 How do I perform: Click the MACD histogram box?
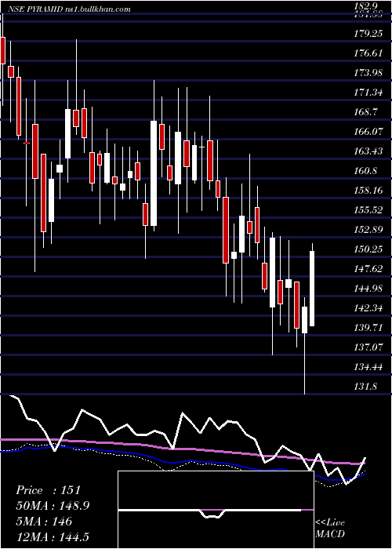[216, 510]
